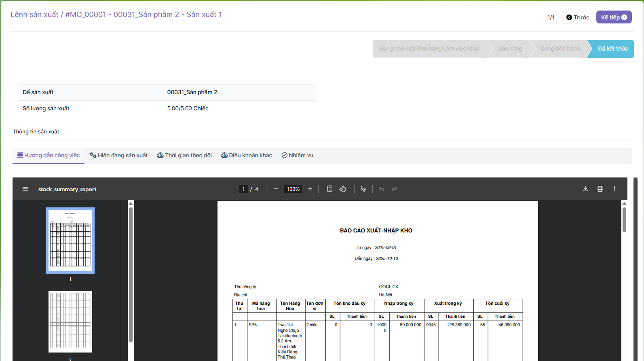The height and width of the screenshot is (361, 644).
Task: Open PDF more actions menu
Action: (x=614, y=189)
